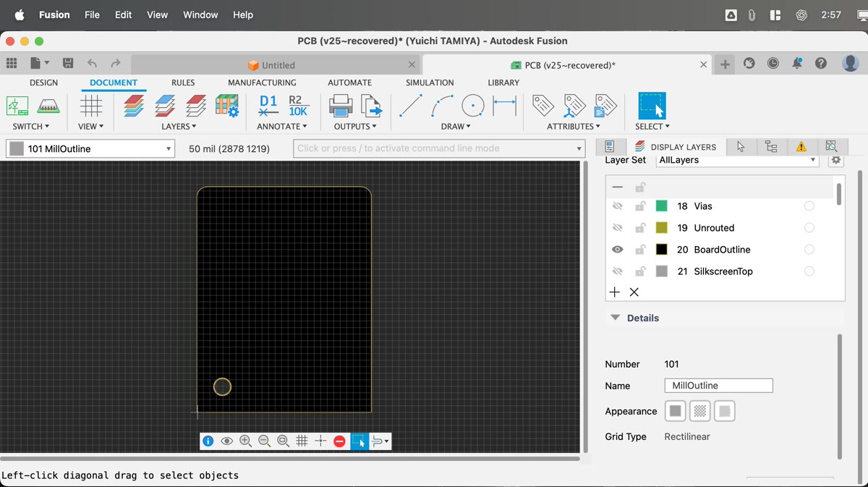
Task: Toggle visibility of 19 Unrouted layer
Action: pos(617,228)
